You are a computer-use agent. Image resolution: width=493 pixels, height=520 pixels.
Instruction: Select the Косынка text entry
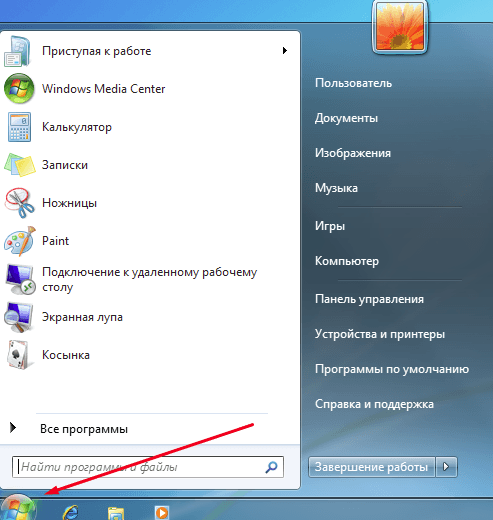tap(66, 355)
